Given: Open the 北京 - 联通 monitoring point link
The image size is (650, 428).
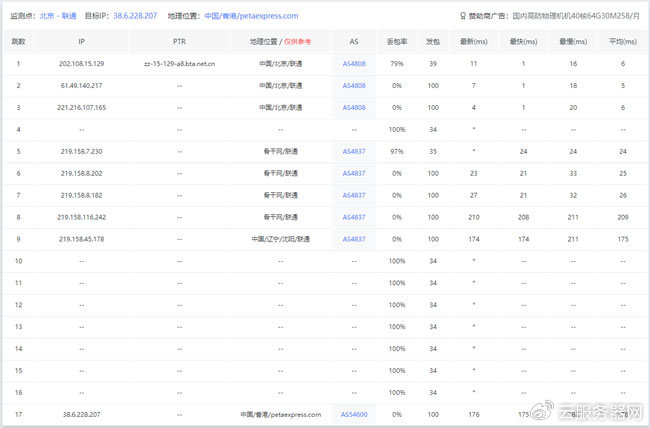Looking at the screenshot, I should [58, 16].
